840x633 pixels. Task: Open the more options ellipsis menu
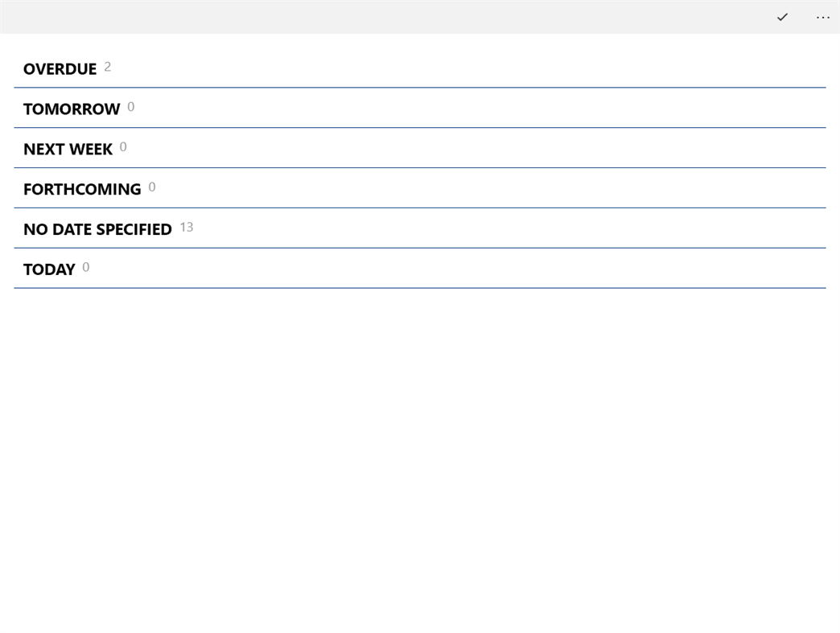(822, 17)
